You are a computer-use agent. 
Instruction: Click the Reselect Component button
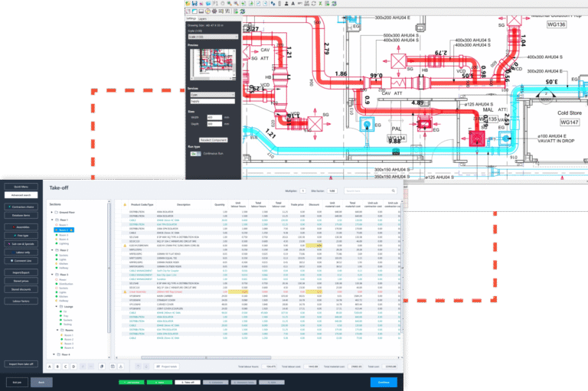[214, 140]
